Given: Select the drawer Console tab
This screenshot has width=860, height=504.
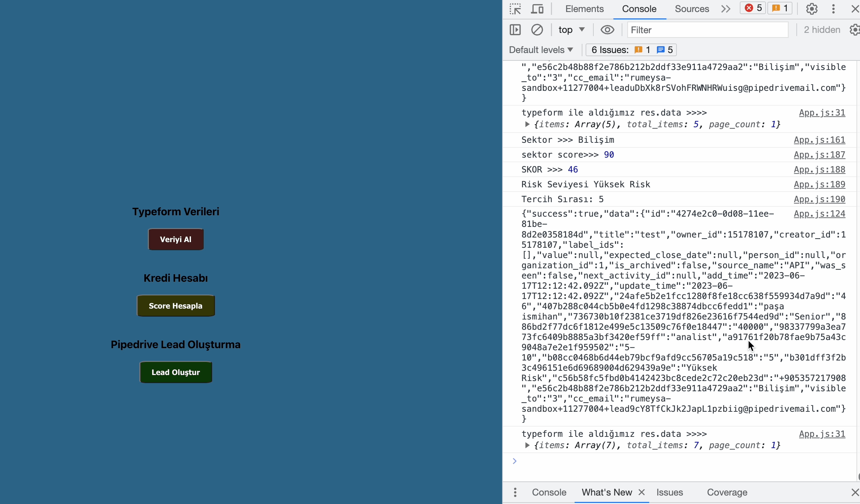Looking at the screenshot, I should pos(549,492).
